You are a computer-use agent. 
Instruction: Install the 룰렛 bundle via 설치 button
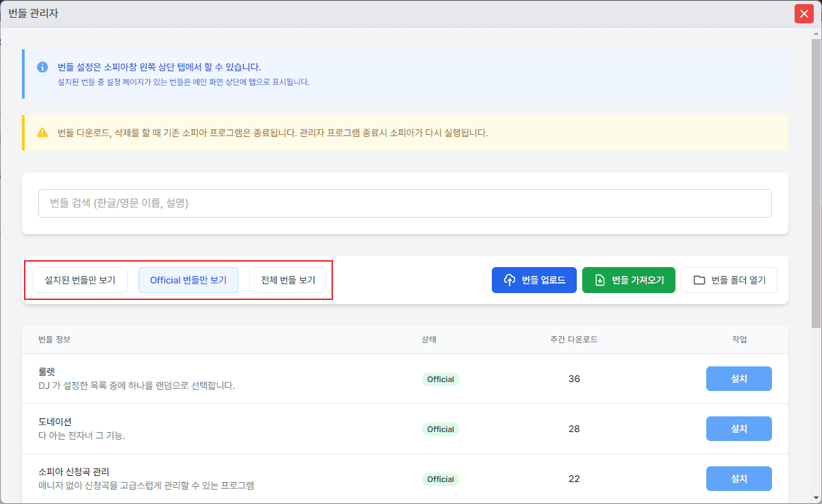[739, 378]
